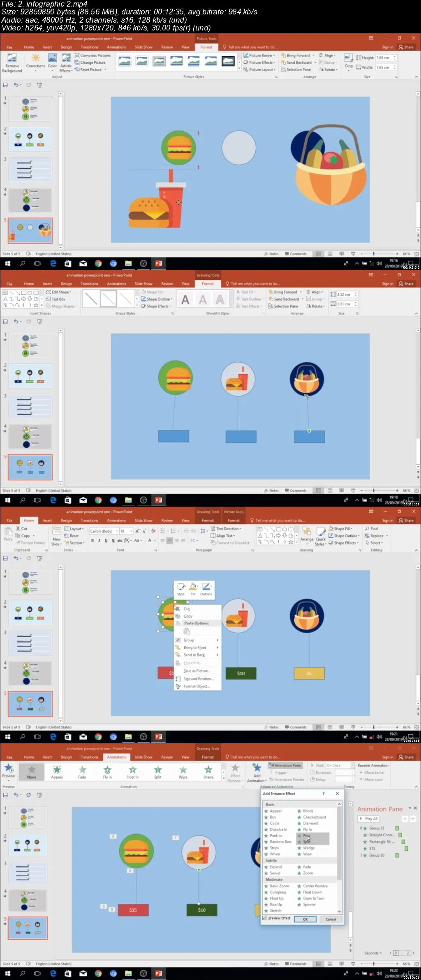The width and height of the screenshot is (421, 980).
Task: Select the Crop tool
Action: (349, 61)
